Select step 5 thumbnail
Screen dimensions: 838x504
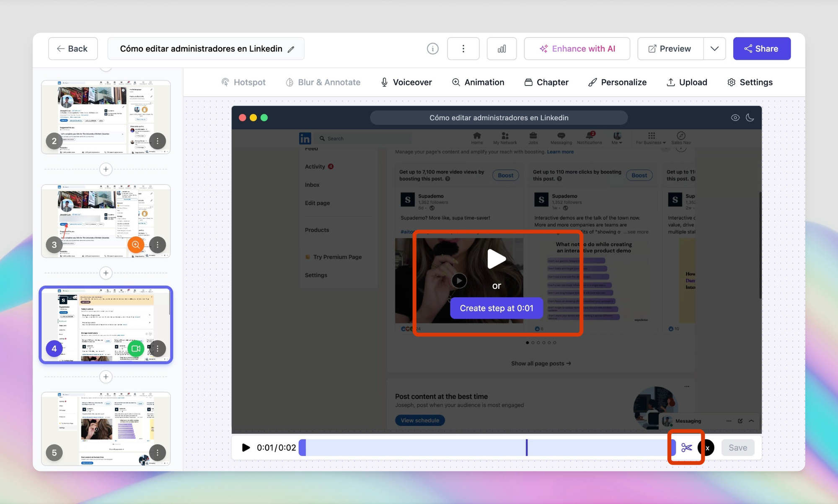(106, 429)
